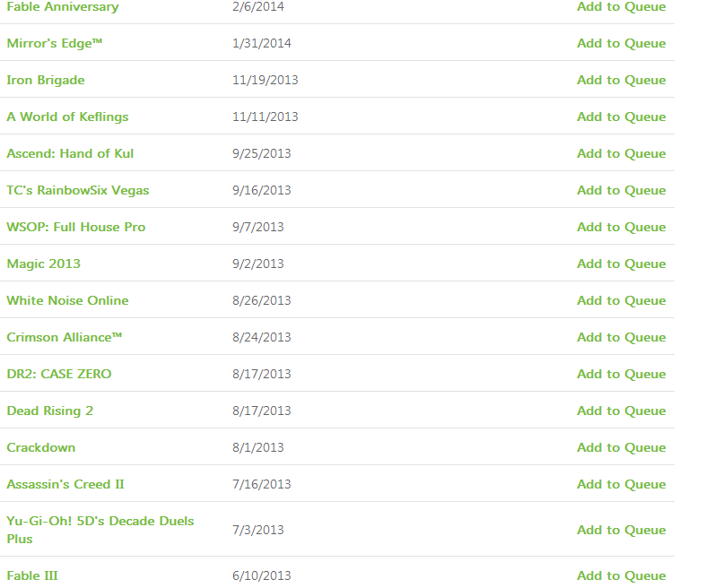Add Crackdown to the queue
Screen dimensions: 714x588
(621, 447)
